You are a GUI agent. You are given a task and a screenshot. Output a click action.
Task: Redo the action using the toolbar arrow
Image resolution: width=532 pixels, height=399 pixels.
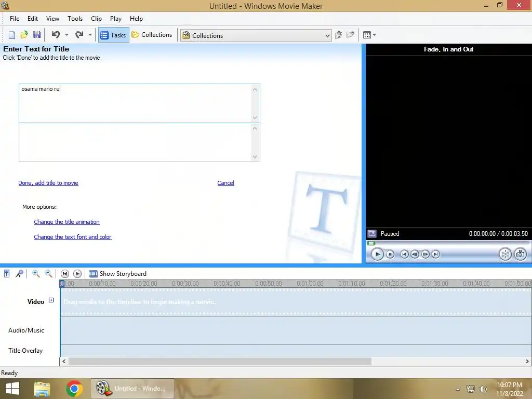pos(79,35)
